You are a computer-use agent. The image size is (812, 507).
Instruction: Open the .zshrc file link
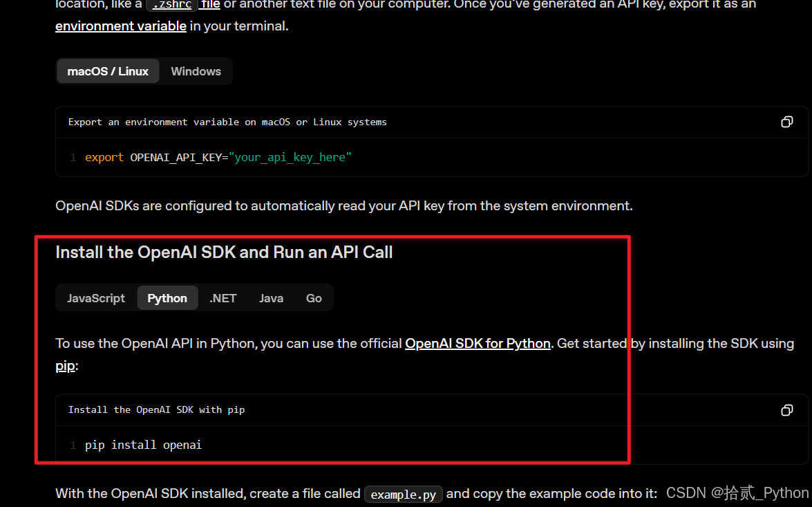pyautogui.click(x=183, y=5)
